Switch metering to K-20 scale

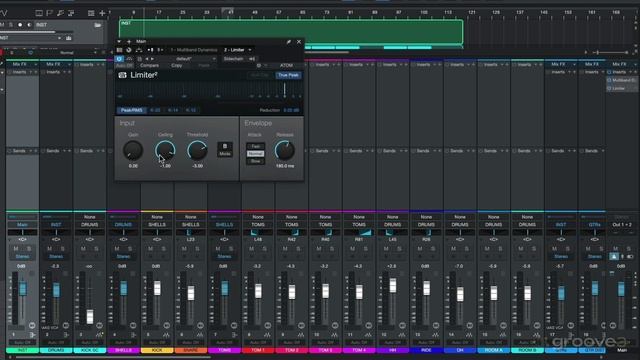(x=155, y=110)
